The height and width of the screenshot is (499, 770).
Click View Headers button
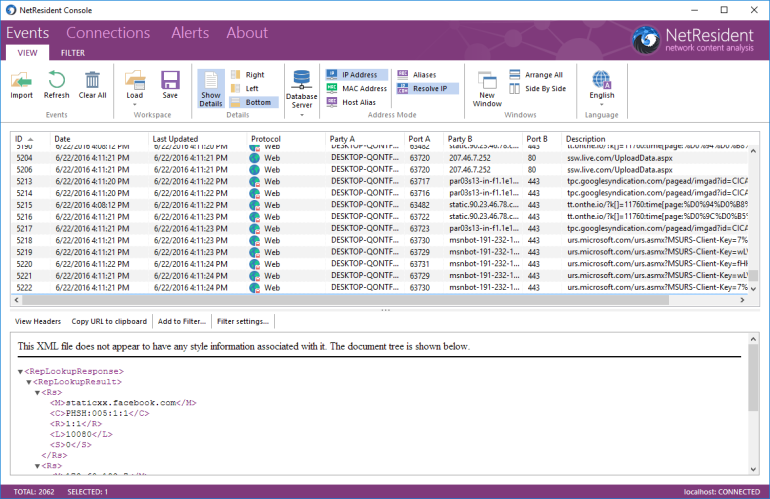coord(38,321)
